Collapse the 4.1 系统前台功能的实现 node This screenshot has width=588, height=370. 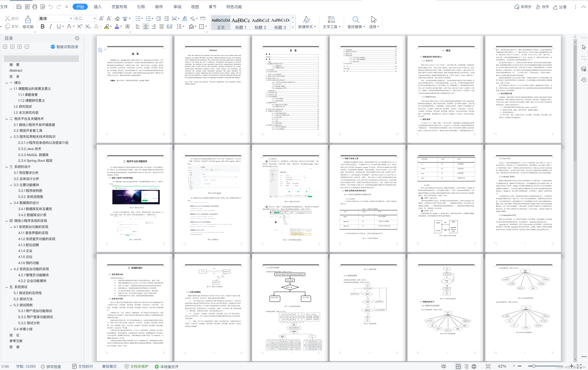point(11,227)
